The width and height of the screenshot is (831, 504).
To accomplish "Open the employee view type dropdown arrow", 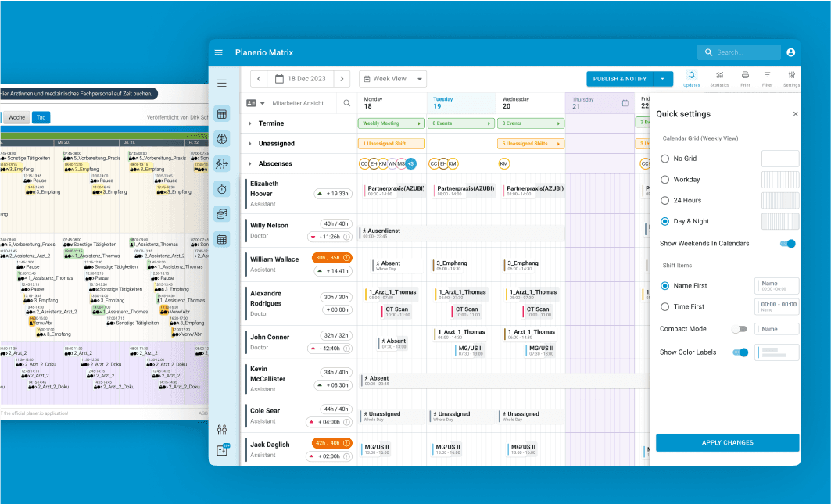I will click(x=263, y=103).
